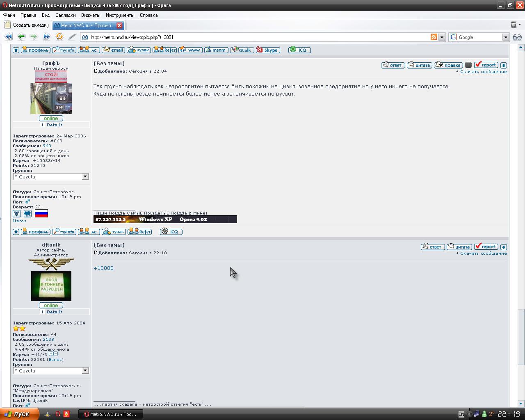
Task: Toggle the dark square button beside правка
Action: pos(468,65)
